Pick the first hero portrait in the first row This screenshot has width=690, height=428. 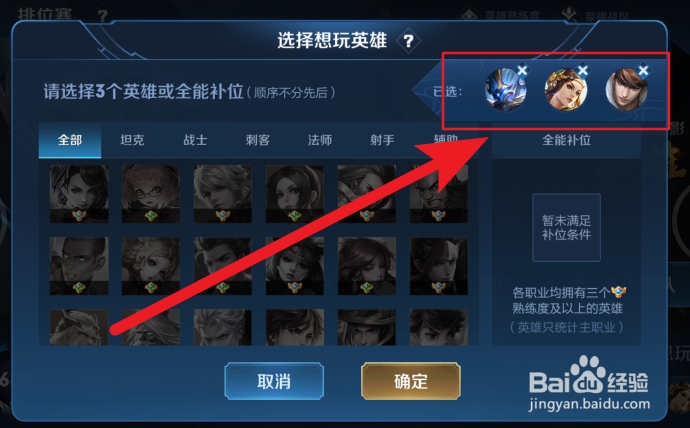(x=79, y=194)
